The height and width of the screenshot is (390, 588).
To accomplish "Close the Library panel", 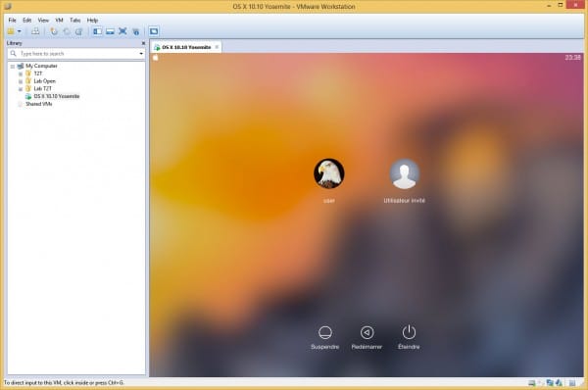I will 143,43.
